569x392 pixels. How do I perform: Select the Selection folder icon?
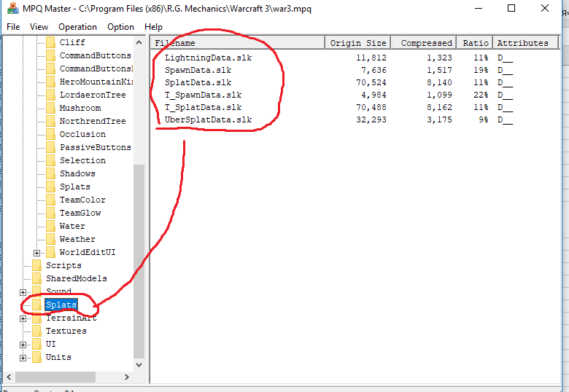tap(51, 160)
